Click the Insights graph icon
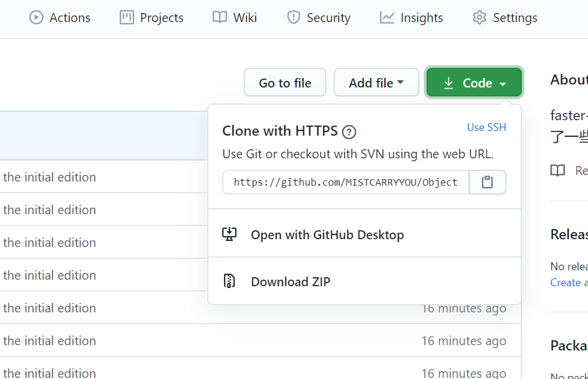Viewport: 588px width, 379px height. (387, 18)
